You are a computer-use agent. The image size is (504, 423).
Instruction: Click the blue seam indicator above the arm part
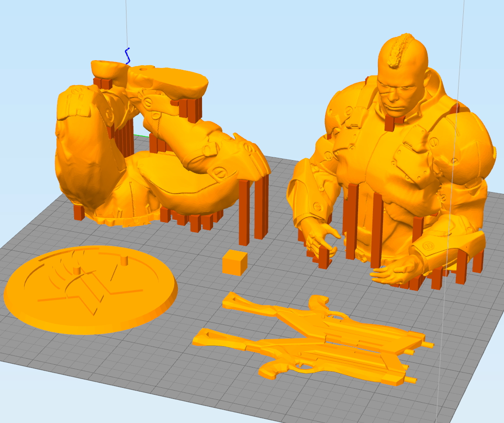(x=127, y=56)
